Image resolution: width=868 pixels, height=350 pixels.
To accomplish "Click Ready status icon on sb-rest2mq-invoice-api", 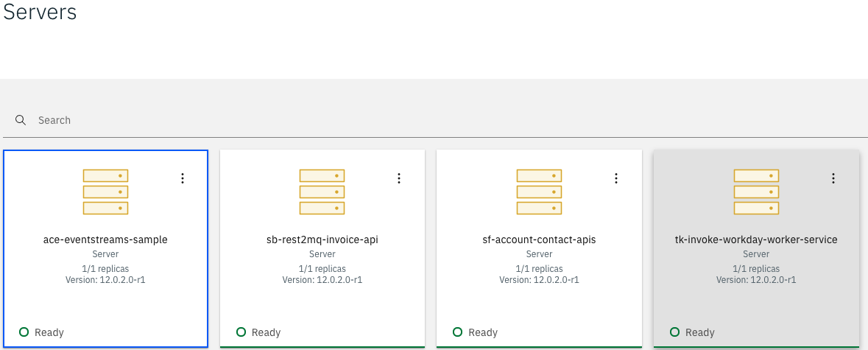I will click(241, 332).
